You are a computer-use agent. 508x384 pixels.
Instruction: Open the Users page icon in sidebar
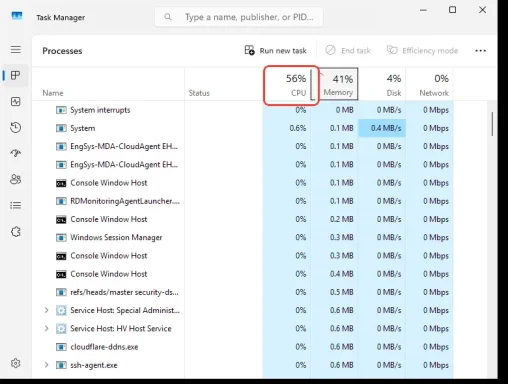(16, 179)
